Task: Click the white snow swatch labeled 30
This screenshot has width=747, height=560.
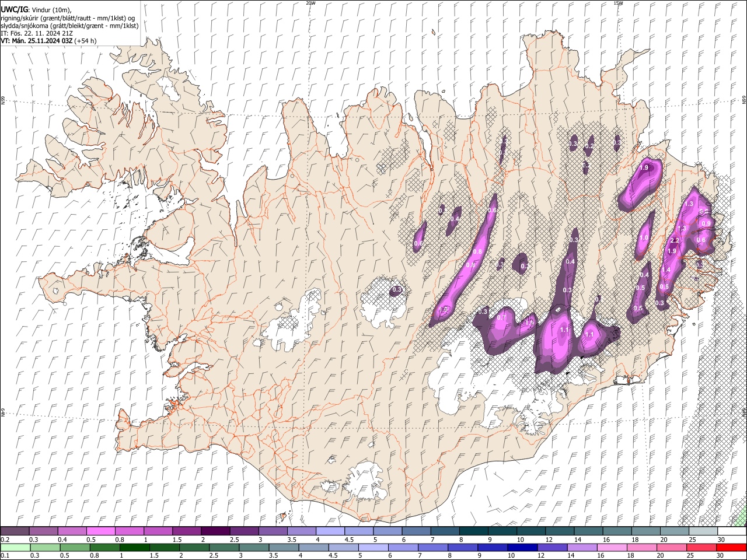Action: [732, 531]
